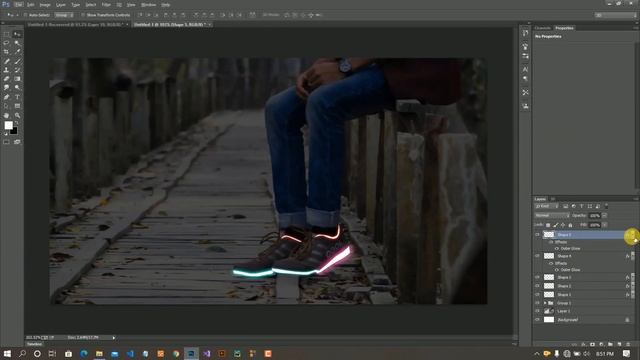Screen dimensions: 640x360
Task: Toggle visibility of Layer 1
Action: tap(537, 311)
